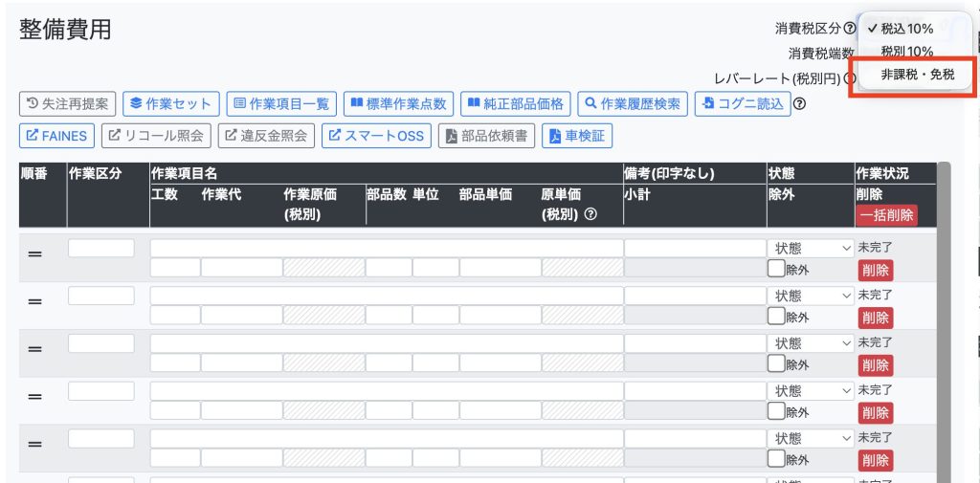Image resolution: width=980 pixels, height=483 pixels.
Task: Click the help icon next to 消費税区分
Action: [850, 30]
